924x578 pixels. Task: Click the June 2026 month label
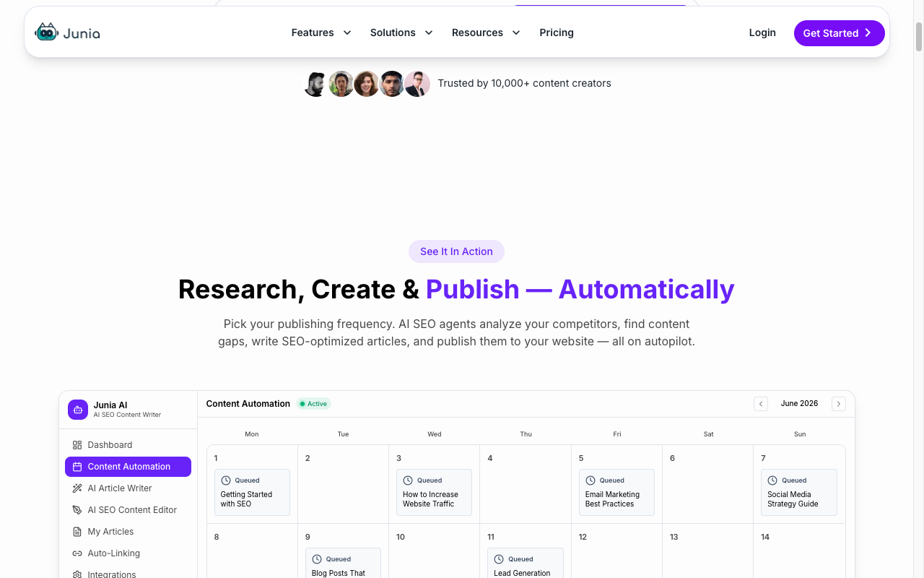click(x=799, y=404)
